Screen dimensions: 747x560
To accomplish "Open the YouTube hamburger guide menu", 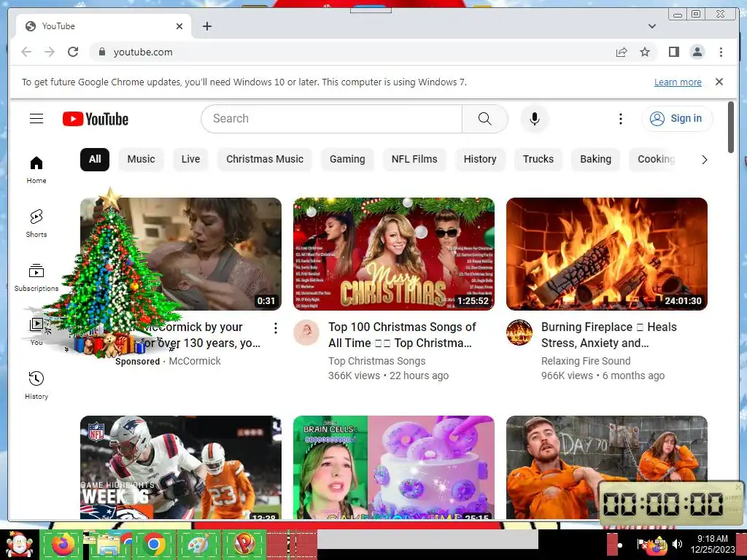I will coord(36,119).
